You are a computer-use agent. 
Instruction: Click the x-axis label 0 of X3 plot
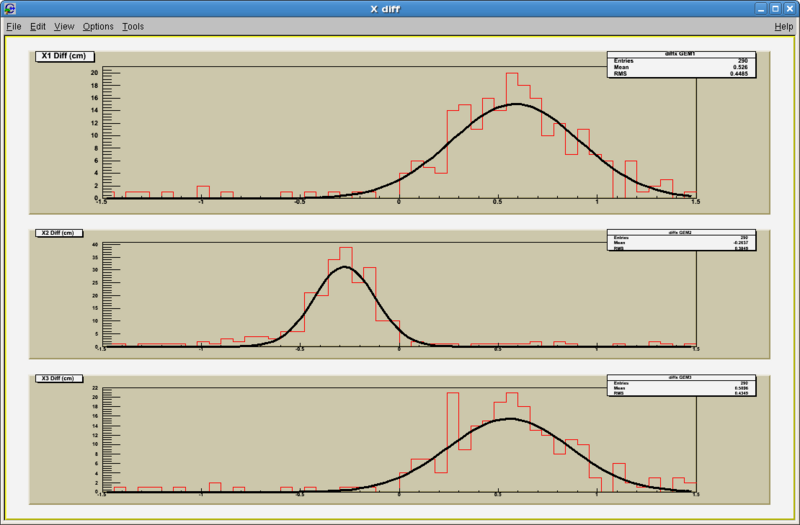point(399,494)
